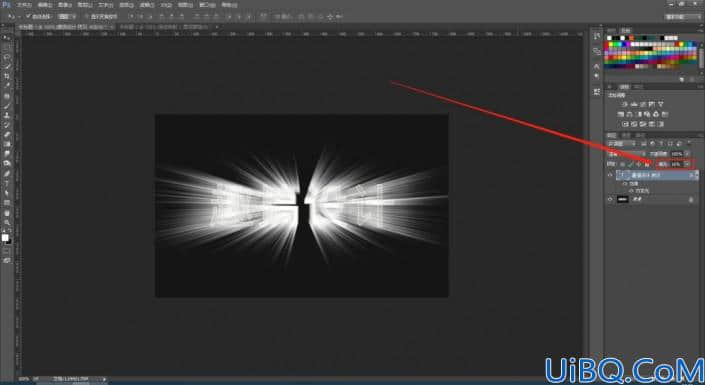Select the Lasso tool
The height and width of the screenshot is (385, 705).
click(6, 57)
